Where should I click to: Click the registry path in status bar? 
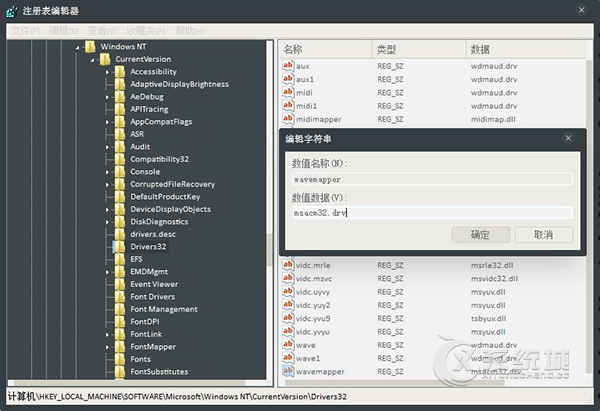point(177,396)
